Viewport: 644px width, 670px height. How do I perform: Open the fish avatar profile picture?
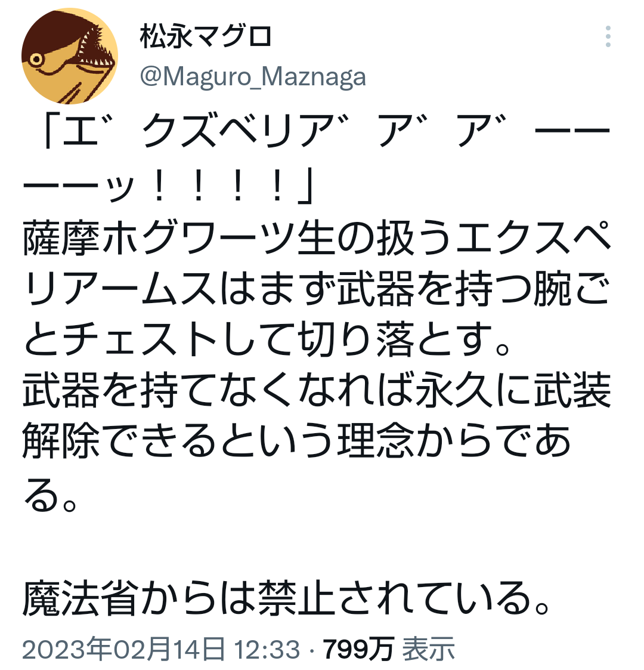(x=70, y=56)
